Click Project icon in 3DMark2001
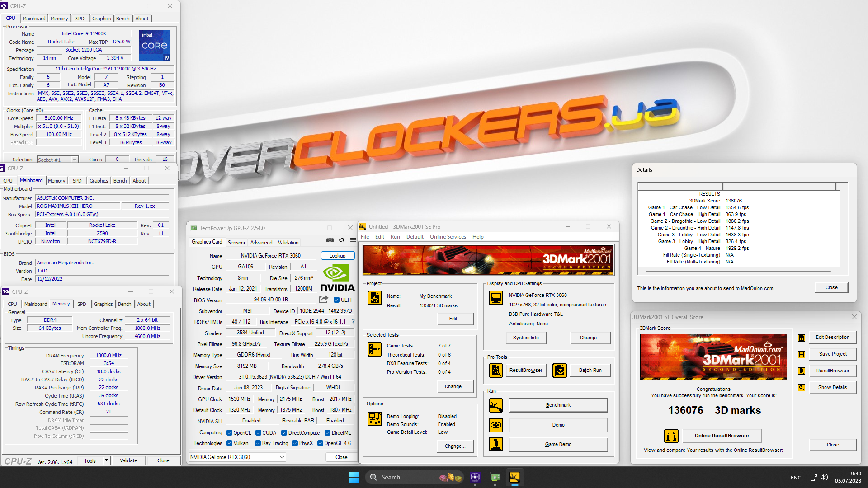The width and height of the screenshot is (868, 488). [374, 298]
